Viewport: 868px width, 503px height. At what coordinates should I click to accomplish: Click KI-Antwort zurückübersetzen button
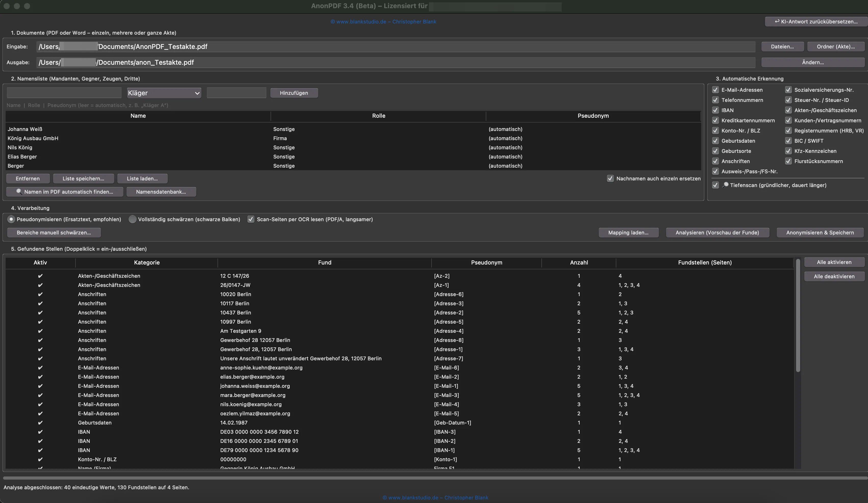point(816,21)
